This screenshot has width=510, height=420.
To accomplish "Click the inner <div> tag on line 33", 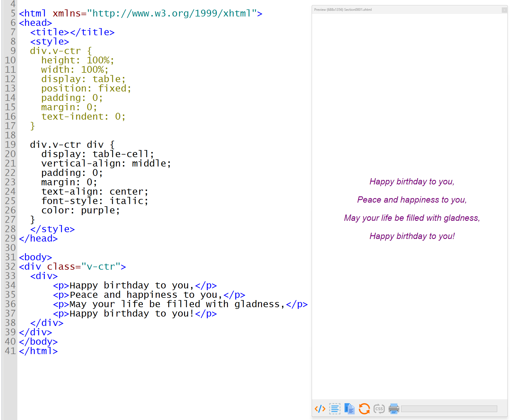I will (44, 276).
